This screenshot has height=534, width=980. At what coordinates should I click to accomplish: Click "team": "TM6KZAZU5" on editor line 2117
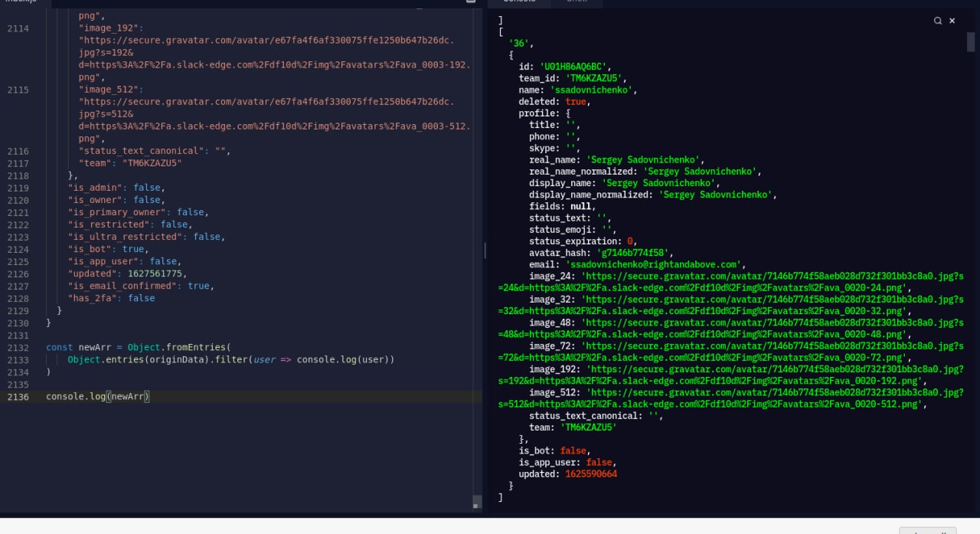point(130,163)
